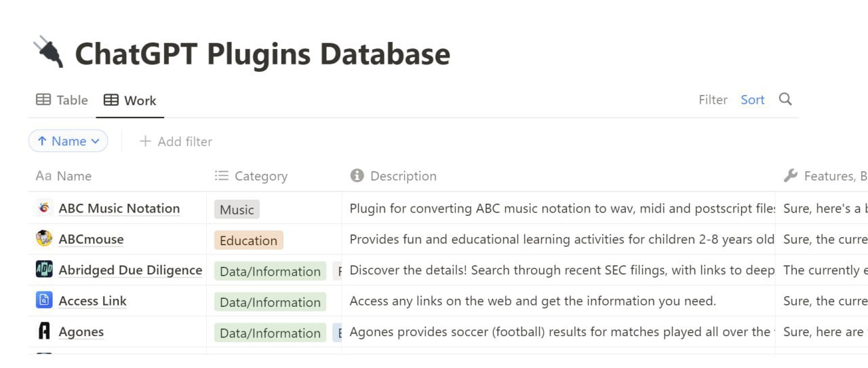This screenshot has width=868, height=368.
Task: Click the electric plug page icon
Action: tap(48, 53)
